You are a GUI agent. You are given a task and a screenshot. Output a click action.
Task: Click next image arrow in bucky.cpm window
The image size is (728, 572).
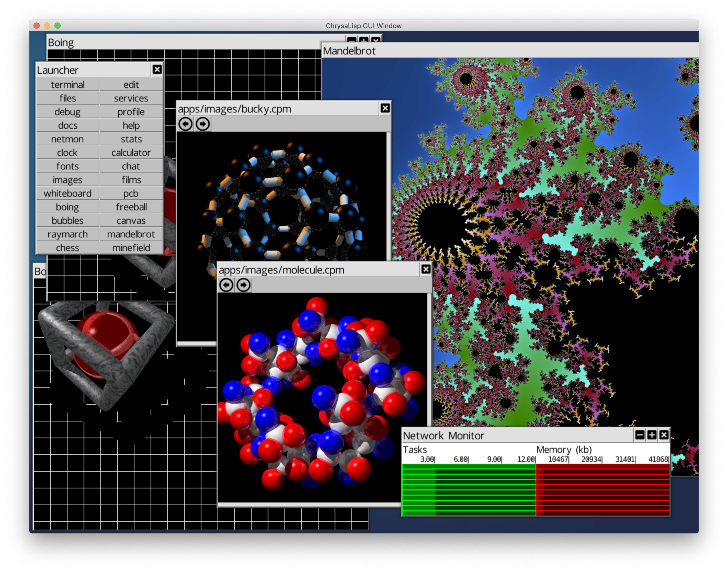pyautogui.click(x=203, y=124)
